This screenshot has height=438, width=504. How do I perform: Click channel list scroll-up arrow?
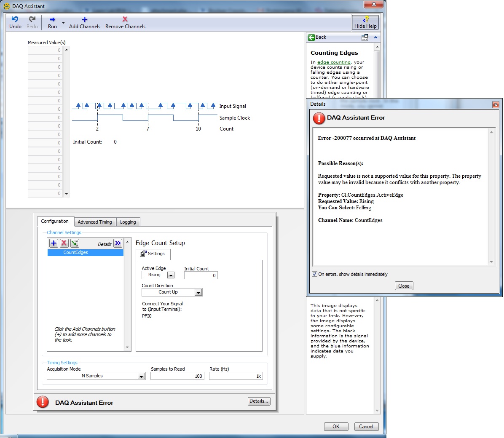coord(127,242)
